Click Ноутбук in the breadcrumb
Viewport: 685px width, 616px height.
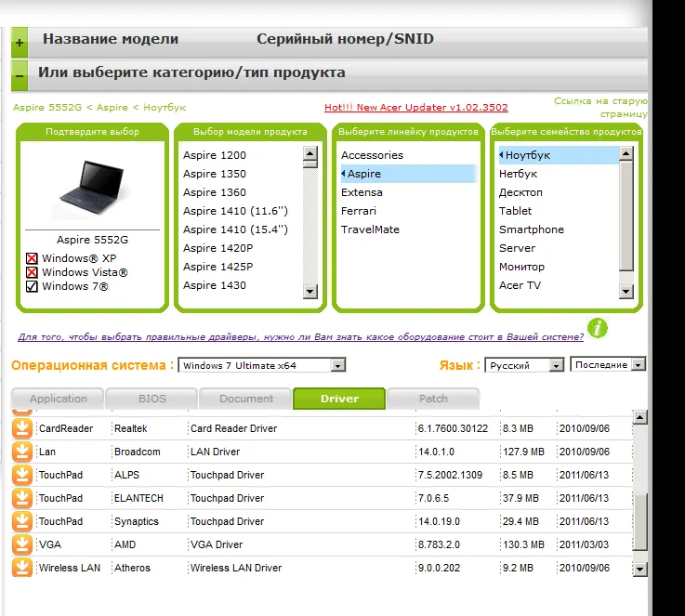point(165,108)
